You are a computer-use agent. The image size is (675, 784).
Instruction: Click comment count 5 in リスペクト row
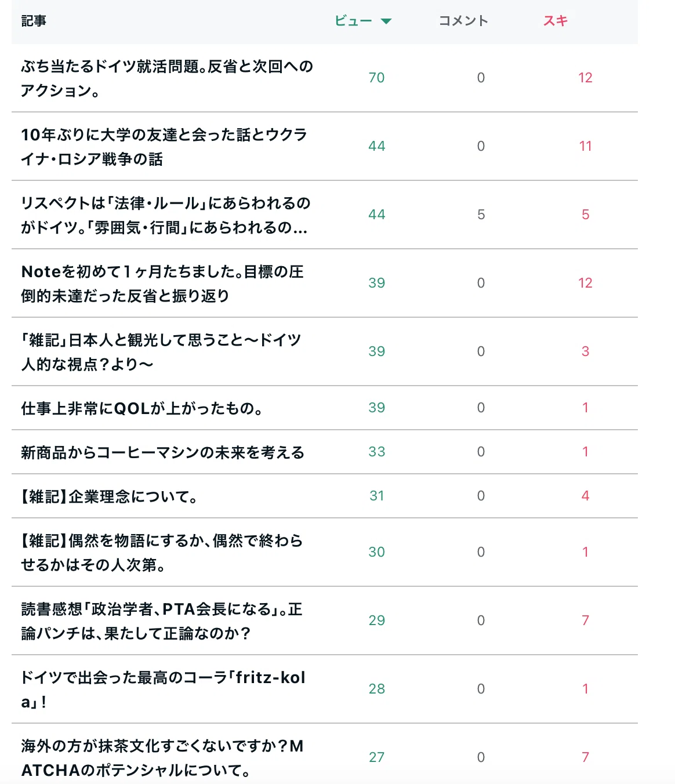481,215
